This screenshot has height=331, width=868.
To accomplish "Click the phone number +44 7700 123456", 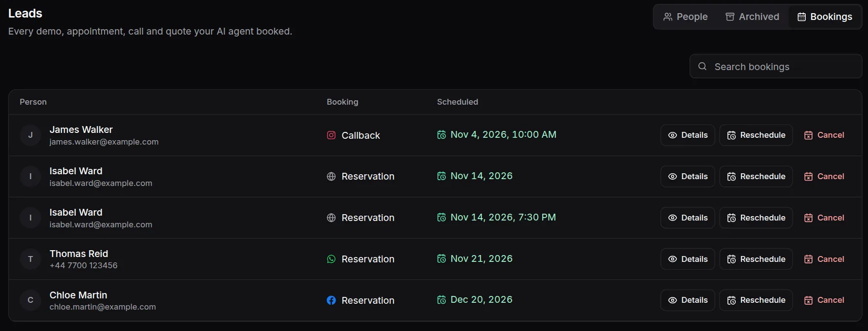I will click(x=84, y=265).
